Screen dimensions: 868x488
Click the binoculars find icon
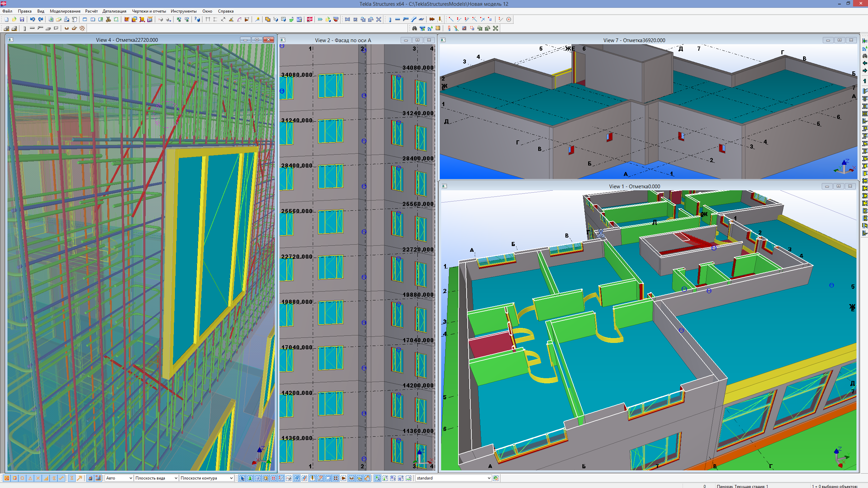pos(414,28)
